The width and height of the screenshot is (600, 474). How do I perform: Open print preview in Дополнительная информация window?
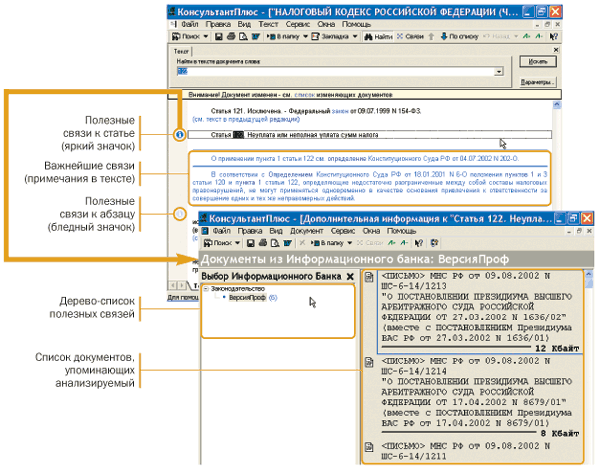tap(275, 243)
